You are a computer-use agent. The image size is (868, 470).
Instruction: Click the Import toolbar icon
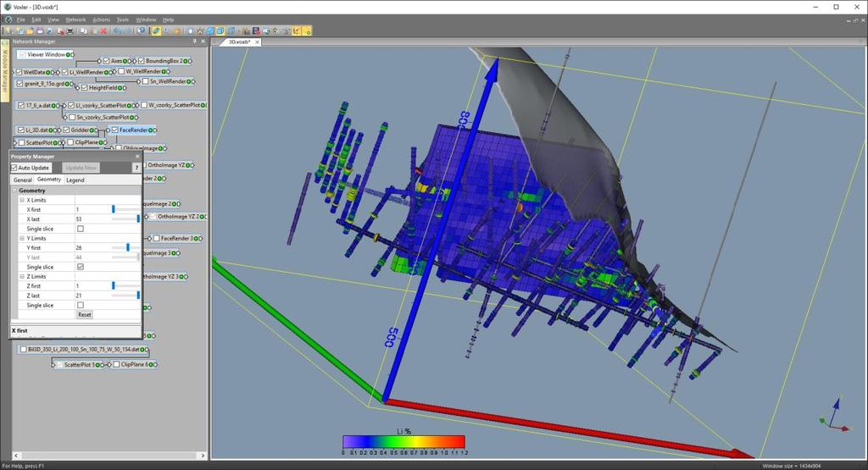pyautogui.click(x=50, y=31)
